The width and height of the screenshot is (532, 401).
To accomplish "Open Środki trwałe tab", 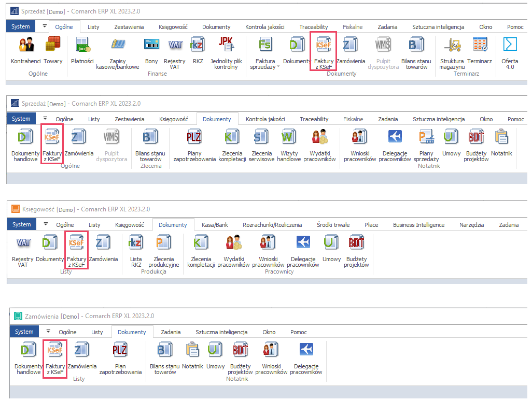I will coord(333,225).
